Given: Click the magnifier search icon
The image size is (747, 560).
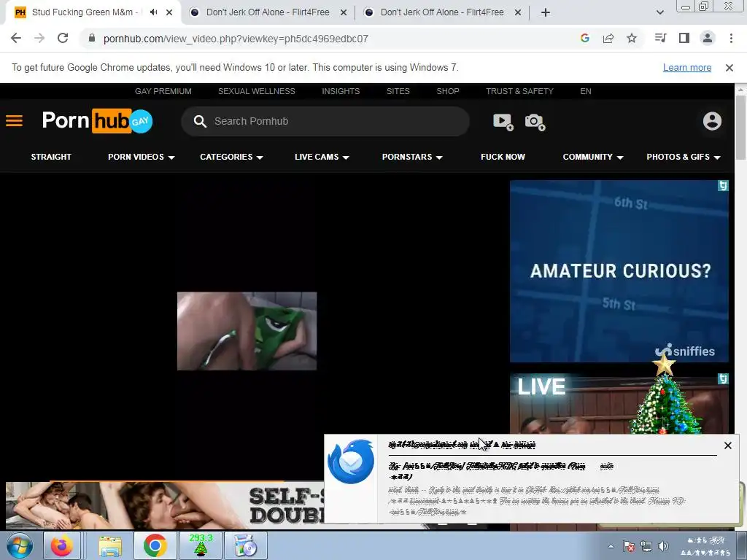Looking at the screenshot, I should point(200,122).
